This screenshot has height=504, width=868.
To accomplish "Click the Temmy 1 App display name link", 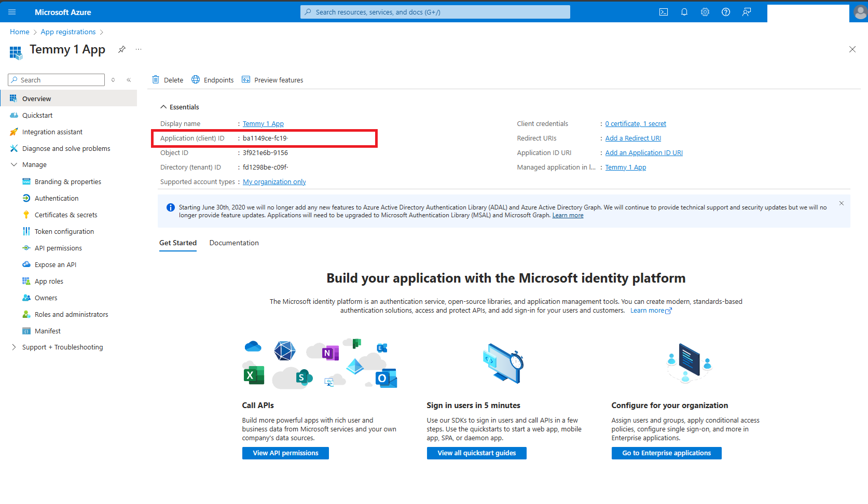I will pos(263,123).
